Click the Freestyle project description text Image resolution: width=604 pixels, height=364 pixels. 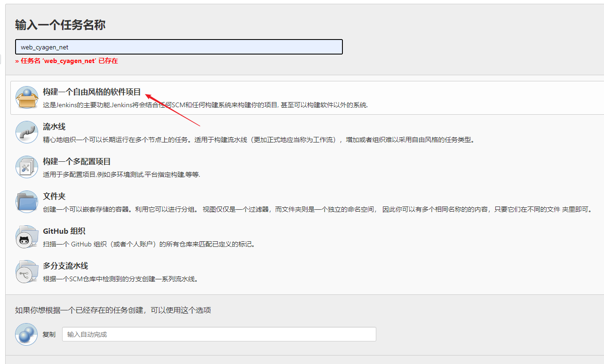pos(205,105)
